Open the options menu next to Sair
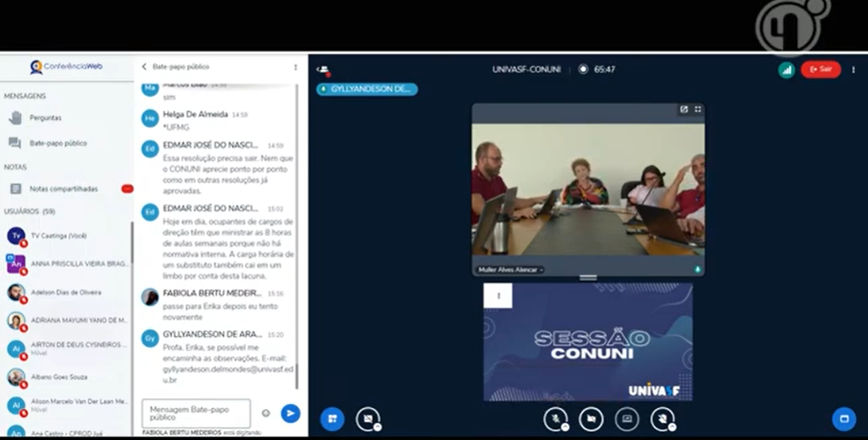The image size is (868, 440). (x=854, y=70)
